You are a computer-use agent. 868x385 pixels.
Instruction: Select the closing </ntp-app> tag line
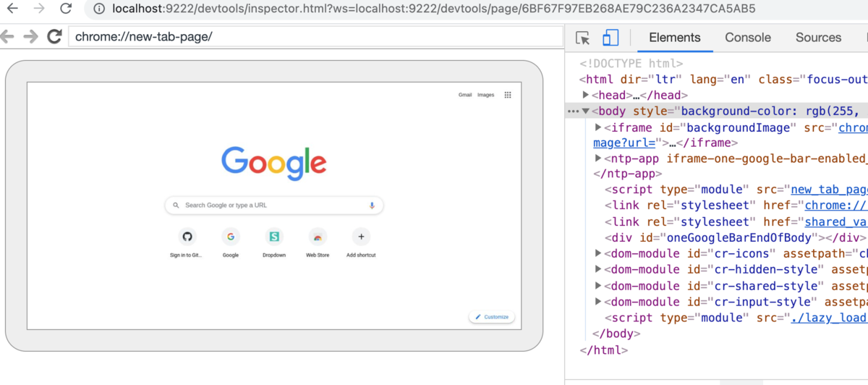(x=628, y=174)
